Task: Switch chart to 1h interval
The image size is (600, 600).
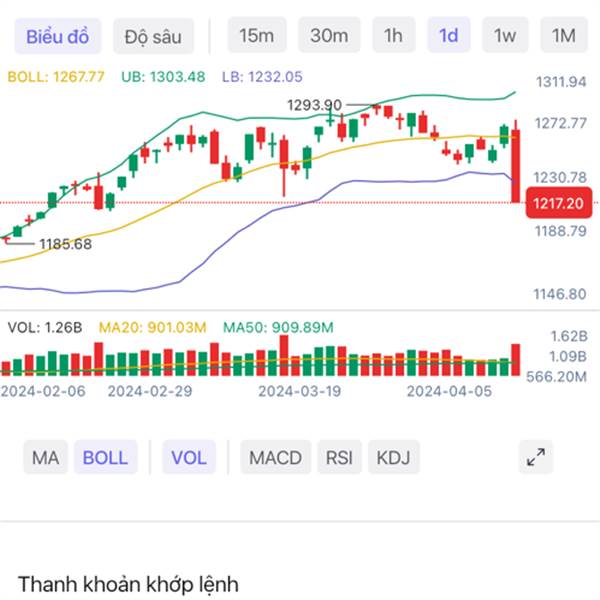Action: click(x=393, y=37)
